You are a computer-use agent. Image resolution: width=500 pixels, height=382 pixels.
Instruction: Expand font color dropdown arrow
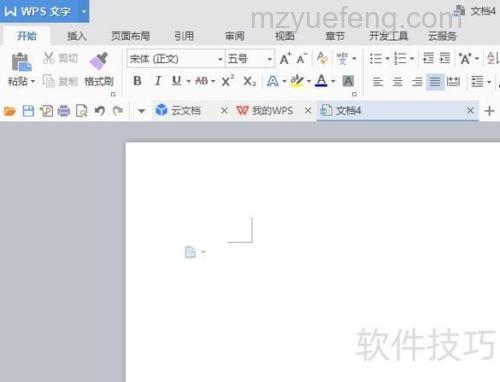[x=333, y=81]
